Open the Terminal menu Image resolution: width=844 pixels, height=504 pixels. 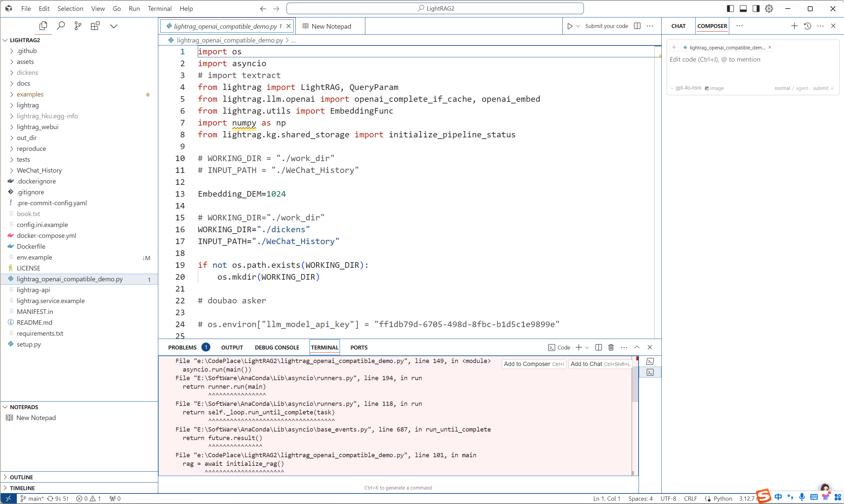pos(160,9)
